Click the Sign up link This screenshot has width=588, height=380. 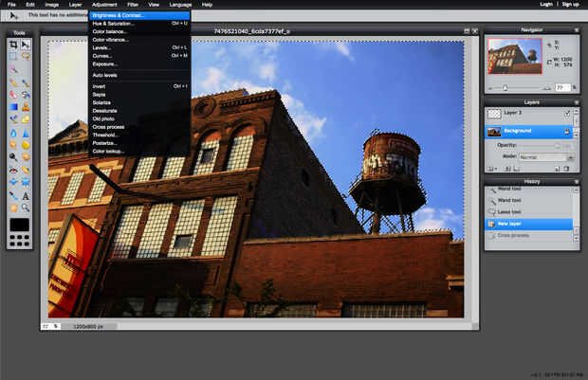coord(570,4)
